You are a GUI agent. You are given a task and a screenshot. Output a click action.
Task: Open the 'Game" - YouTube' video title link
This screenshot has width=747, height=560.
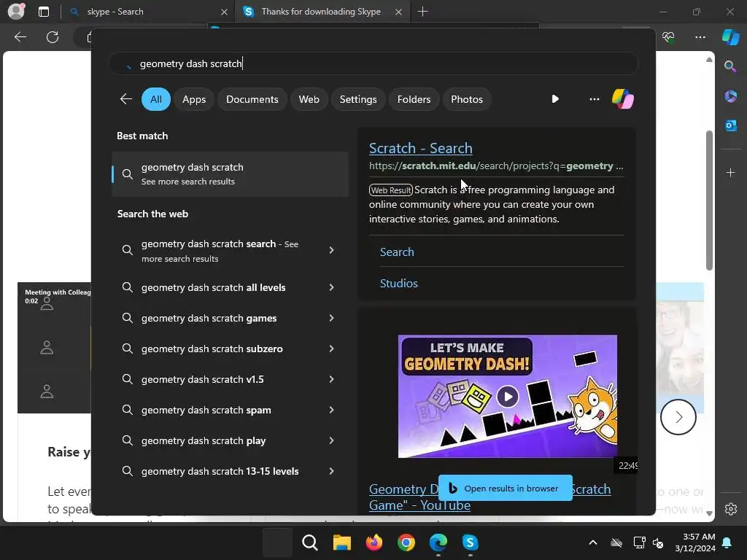419,505
